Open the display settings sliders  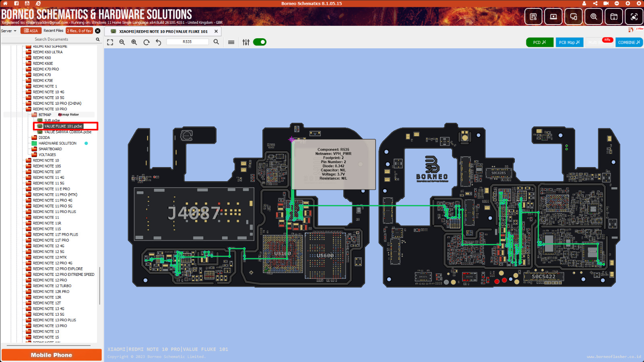click(246, 42)
